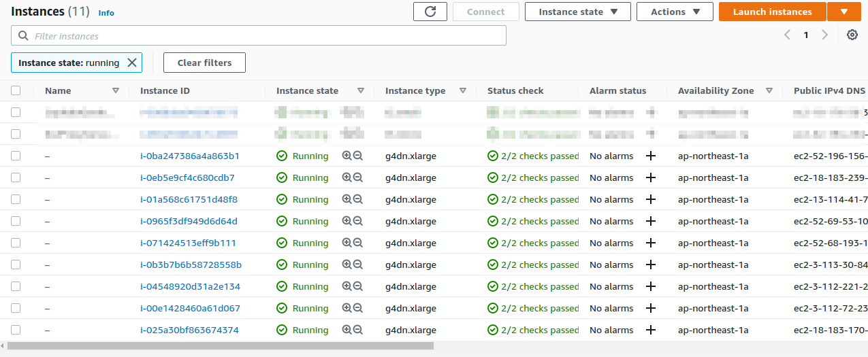Click the Alarm status column header
This screenshot has height=357, width=868.
(x=618, y=90)
